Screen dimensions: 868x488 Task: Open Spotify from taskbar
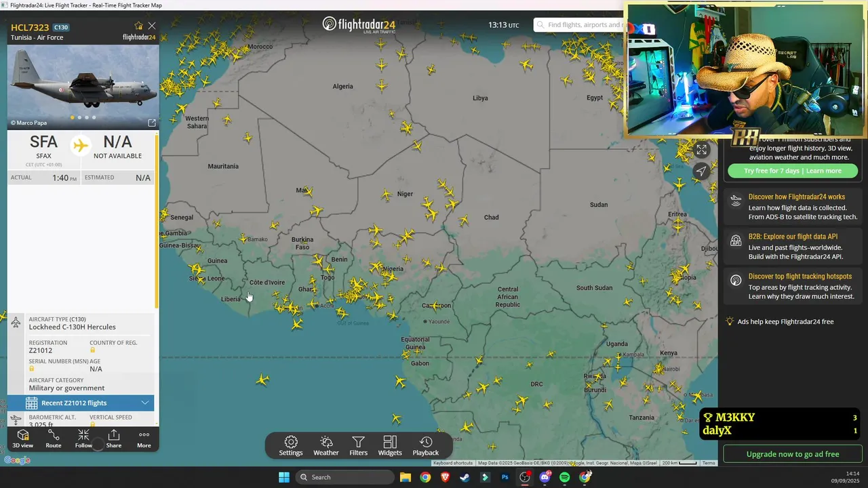pyautogui.click(x=565, y=477)
